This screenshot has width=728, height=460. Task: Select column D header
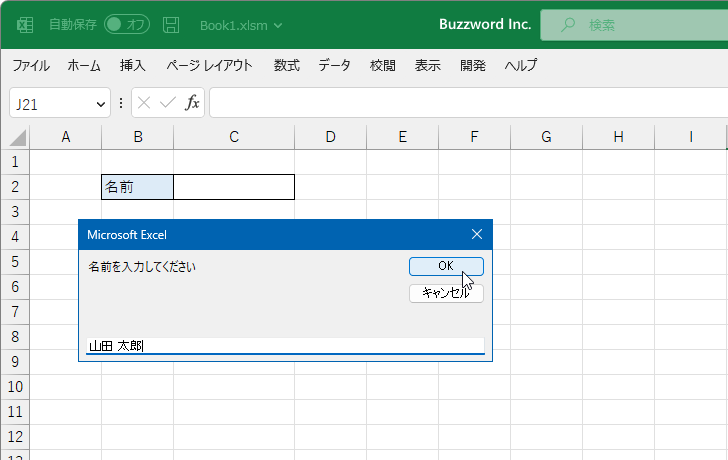tap(330, 137)
